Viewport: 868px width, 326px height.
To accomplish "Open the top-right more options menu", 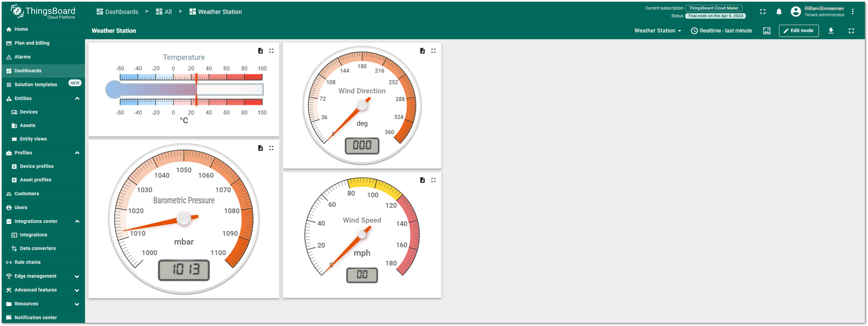I will pyautogui.click(x=853, y=12).
